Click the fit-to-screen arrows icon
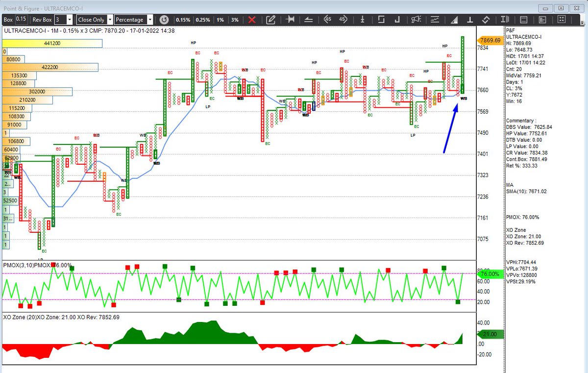Screen dimensions: 588x373 [561, 20]
